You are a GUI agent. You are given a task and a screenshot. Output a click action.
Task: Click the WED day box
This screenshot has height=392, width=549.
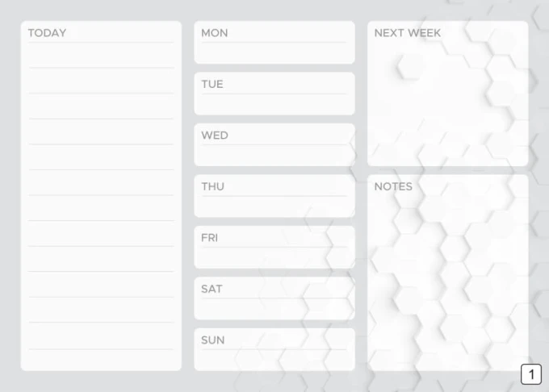(x=274, y=144)
